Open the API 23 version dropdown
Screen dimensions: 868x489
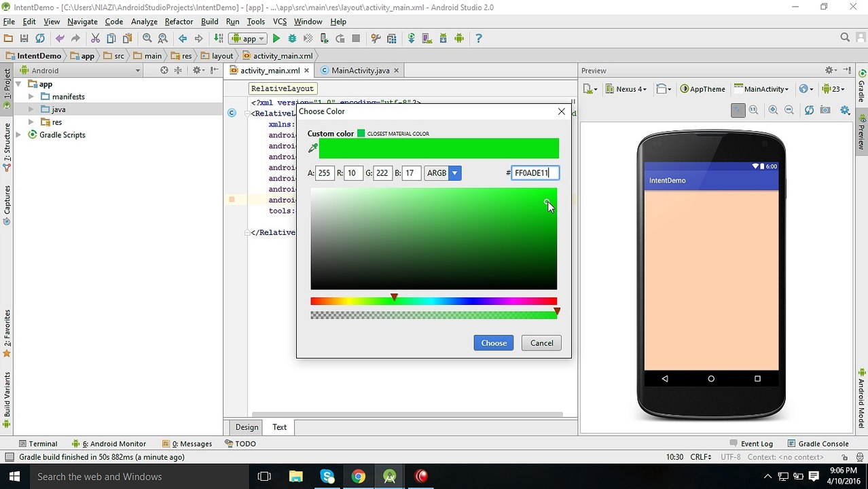tap(833, 89)
